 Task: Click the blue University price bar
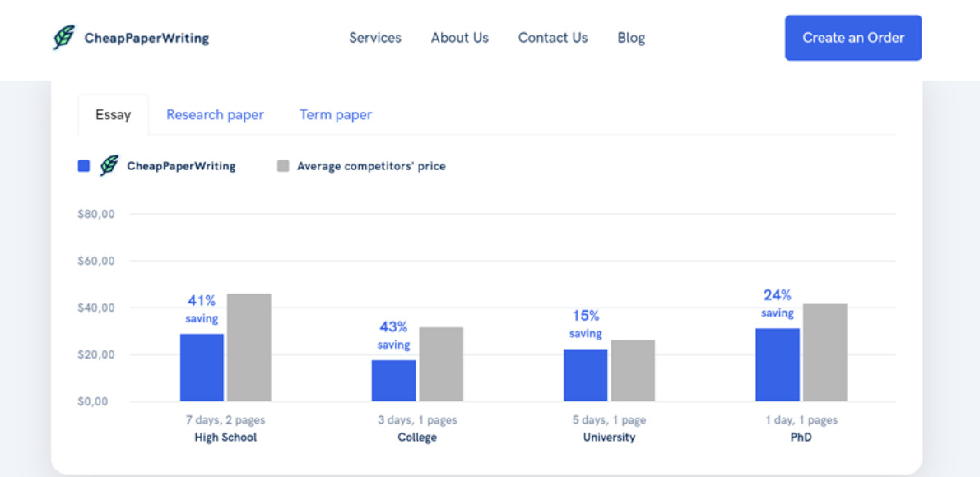click(586, 375)
